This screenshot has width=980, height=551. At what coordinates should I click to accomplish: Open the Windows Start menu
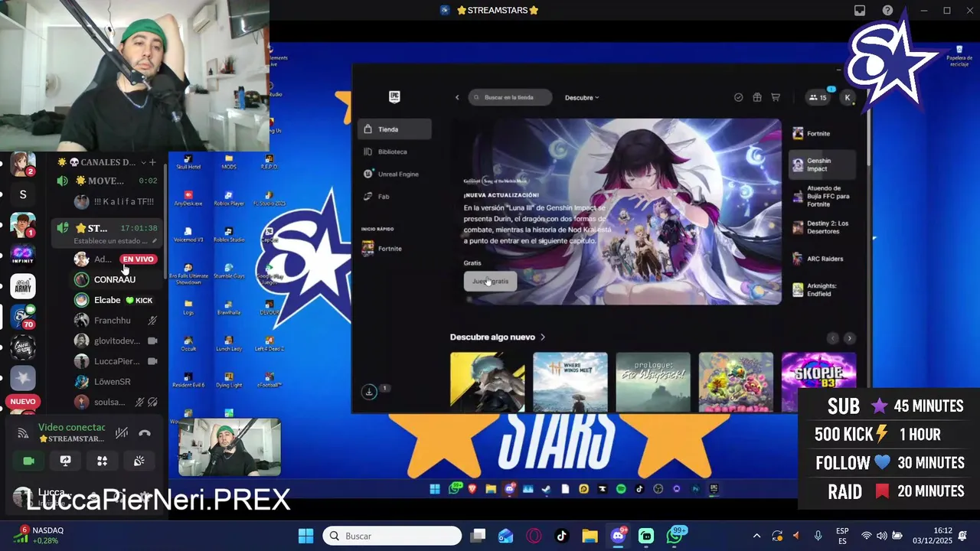click(305, 536)
